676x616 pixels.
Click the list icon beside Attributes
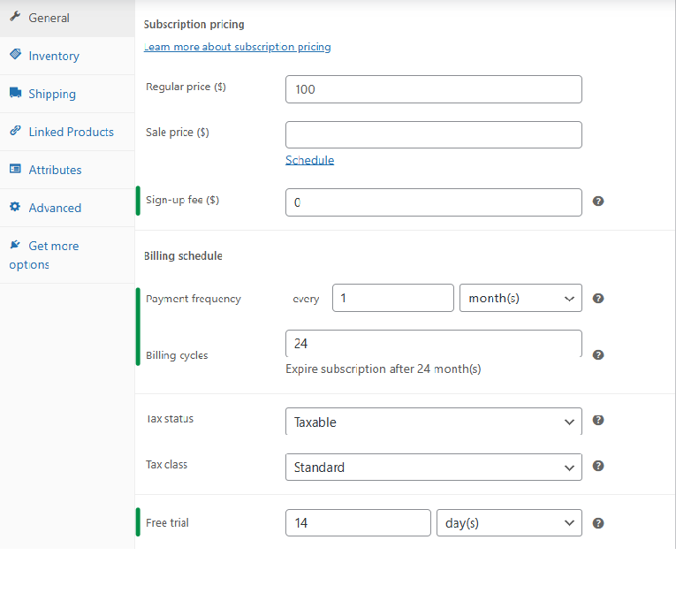click(x=15, y=168)
